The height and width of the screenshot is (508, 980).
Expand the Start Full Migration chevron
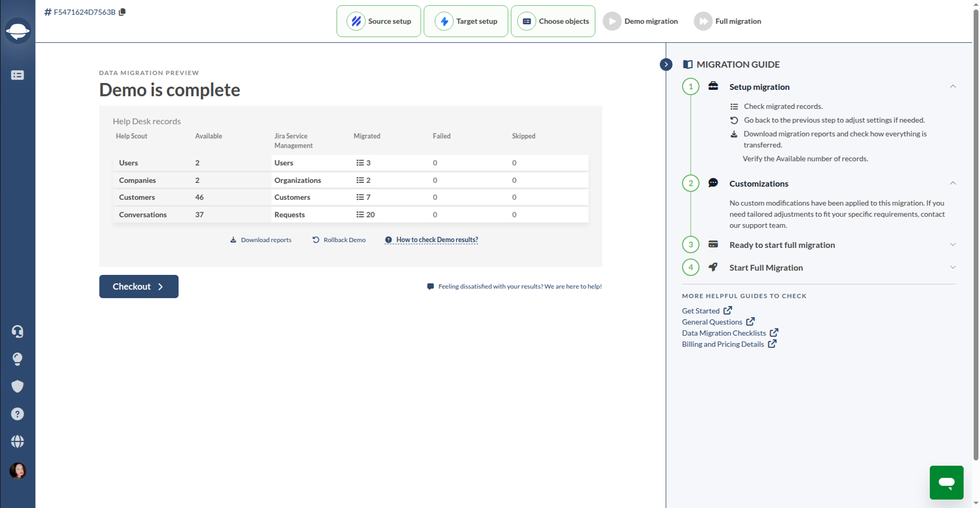click(x=953, y=267)
